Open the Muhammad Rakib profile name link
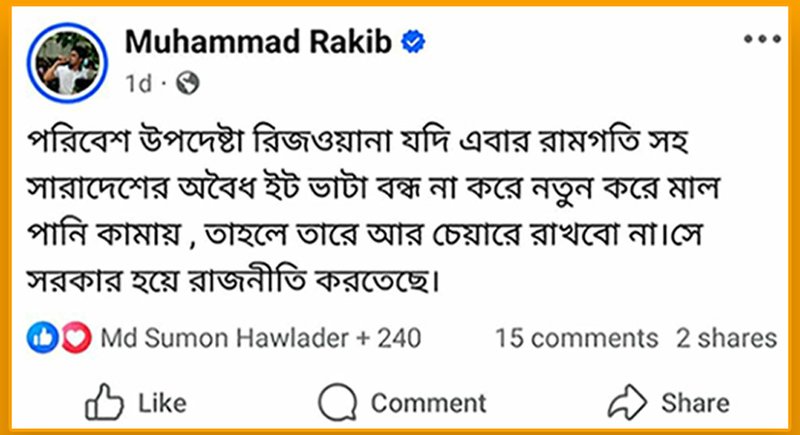The height and width of the screenshot is (435, 800). 259,42
